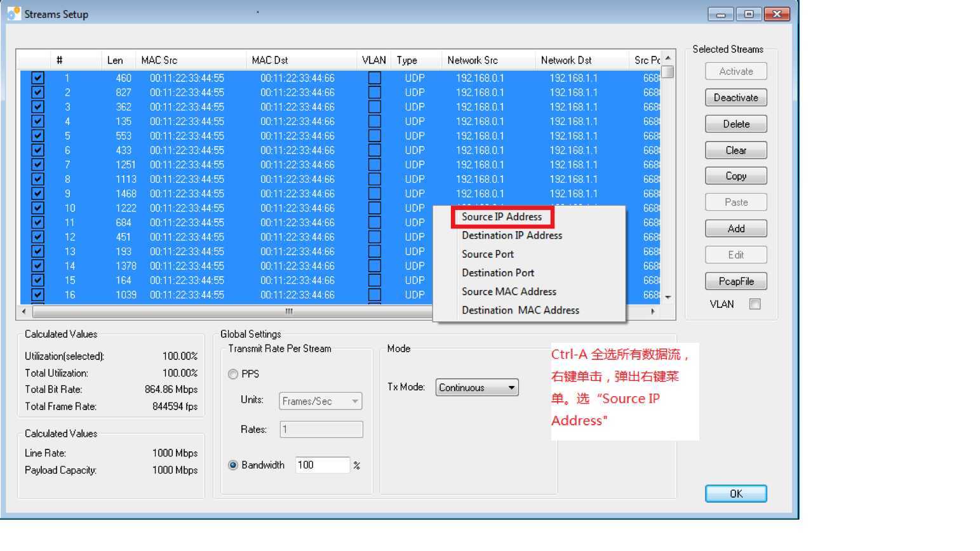The height and width of the screenshot is (551, 980).
Task: Uncheck the checkbox for stream 1
Action: click(x=37, y=78)
